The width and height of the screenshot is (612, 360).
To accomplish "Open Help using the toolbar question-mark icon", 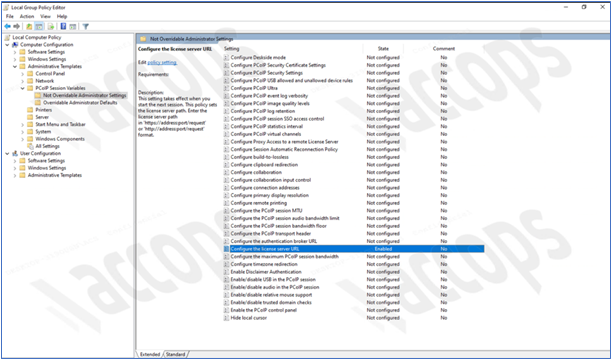I will point(63,27).
